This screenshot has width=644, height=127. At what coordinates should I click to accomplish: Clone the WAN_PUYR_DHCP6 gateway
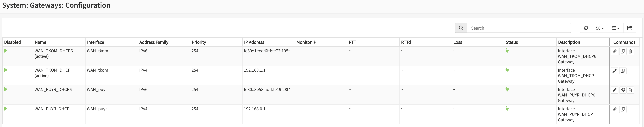click(623, 90)
